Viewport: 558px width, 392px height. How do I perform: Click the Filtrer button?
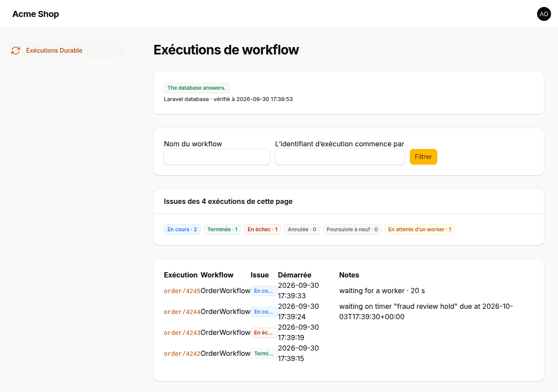pyautogui.click(x=423, y=157)
